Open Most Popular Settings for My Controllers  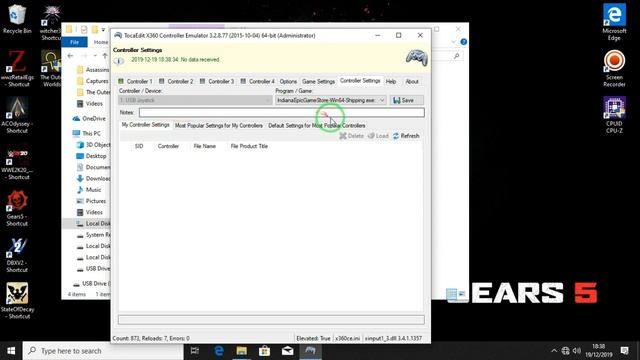click(x=219, y=125)
